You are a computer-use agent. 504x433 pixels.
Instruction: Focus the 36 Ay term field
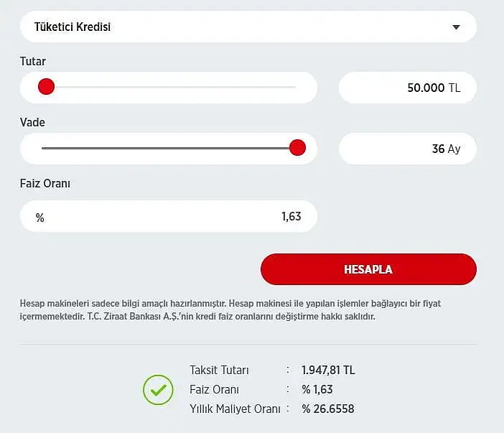tap(408, 149)
